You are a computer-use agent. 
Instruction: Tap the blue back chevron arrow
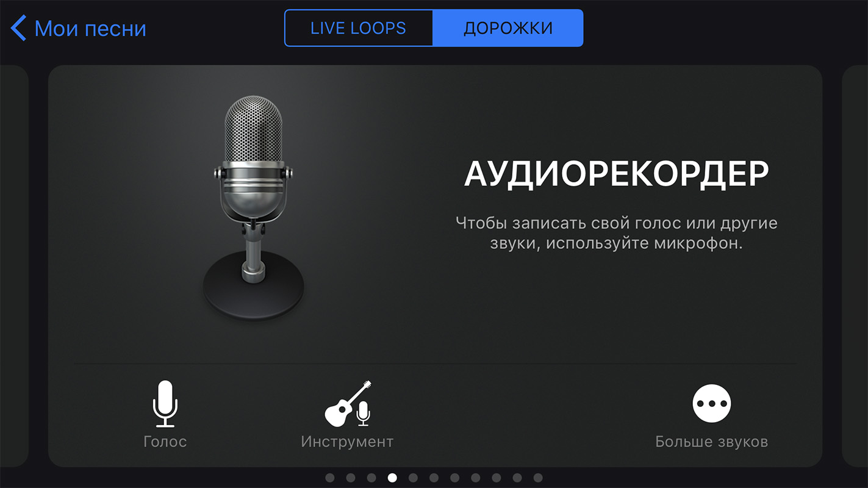click(x=18, y=28)
